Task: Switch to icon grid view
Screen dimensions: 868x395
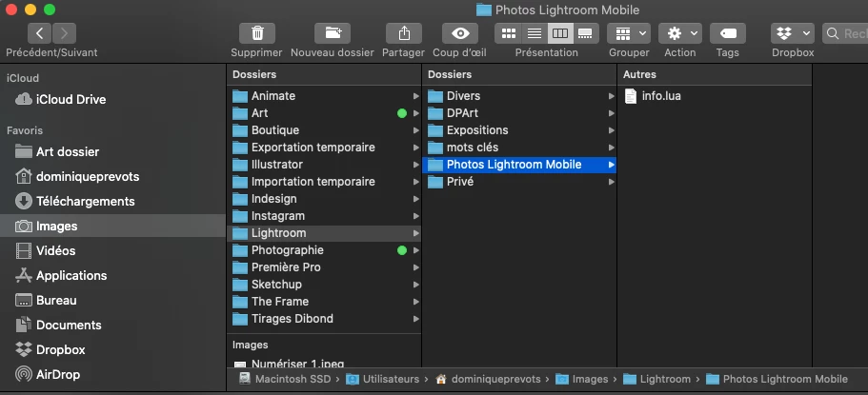Action: 508,33
